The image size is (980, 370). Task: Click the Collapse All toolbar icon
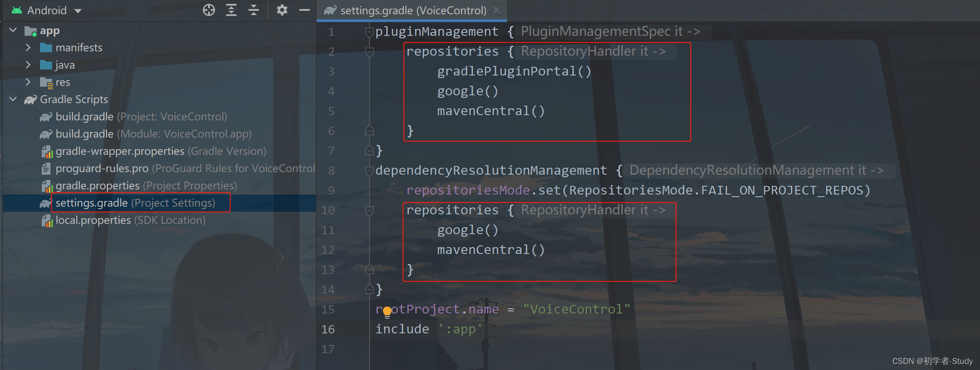click(x=254, y=10)
